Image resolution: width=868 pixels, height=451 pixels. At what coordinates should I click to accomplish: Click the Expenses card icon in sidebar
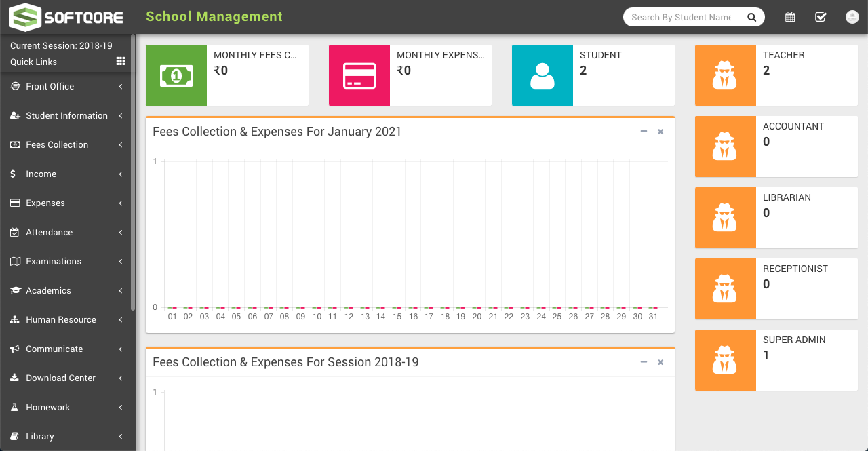15,203
